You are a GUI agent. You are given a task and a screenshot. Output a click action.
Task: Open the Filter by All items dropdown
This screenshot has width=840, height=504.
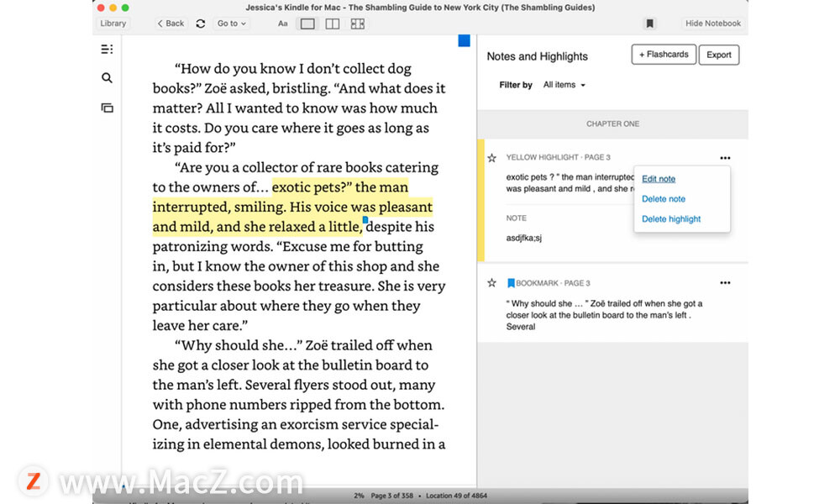564,85
